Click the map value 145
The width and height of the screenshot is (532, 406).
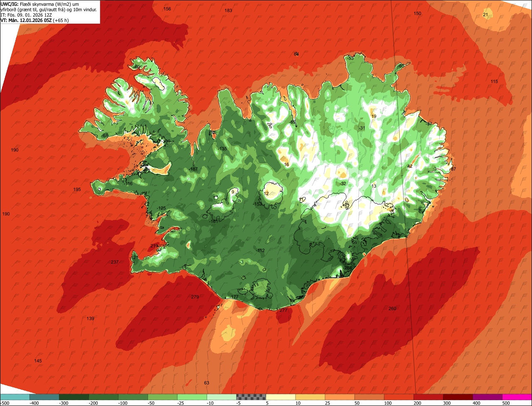[38, 361]
